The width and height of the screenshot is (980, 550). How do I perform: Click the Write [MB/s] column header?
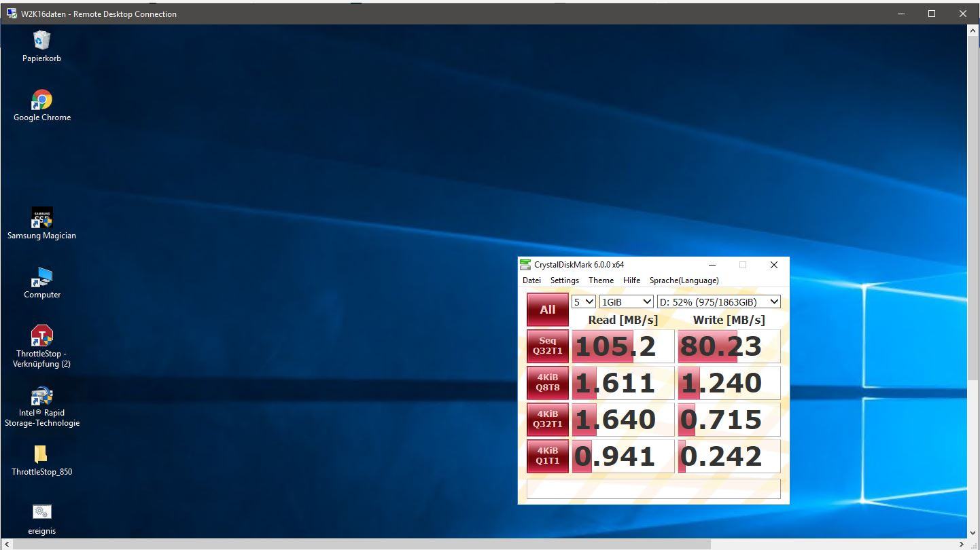point(729,320)
